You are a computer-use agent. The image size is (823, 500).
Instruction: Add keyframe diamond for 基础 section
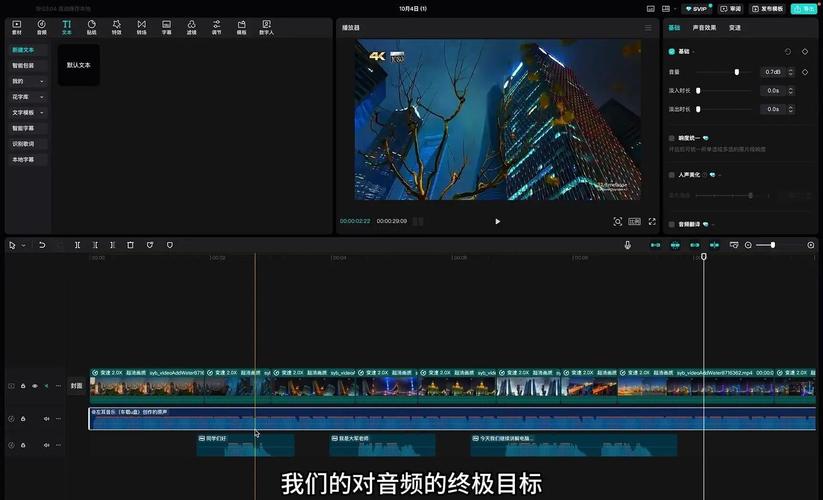[x=805, y=51]
